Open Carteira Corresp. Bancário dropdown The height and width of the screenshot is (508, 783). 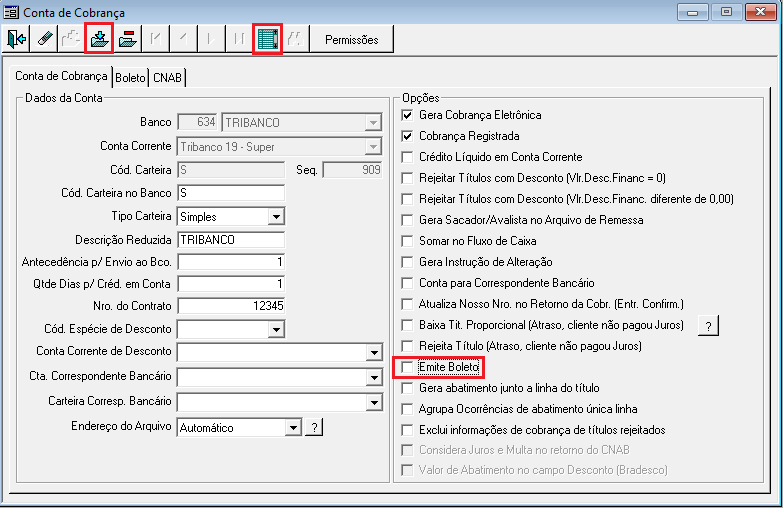coord(374,402)
